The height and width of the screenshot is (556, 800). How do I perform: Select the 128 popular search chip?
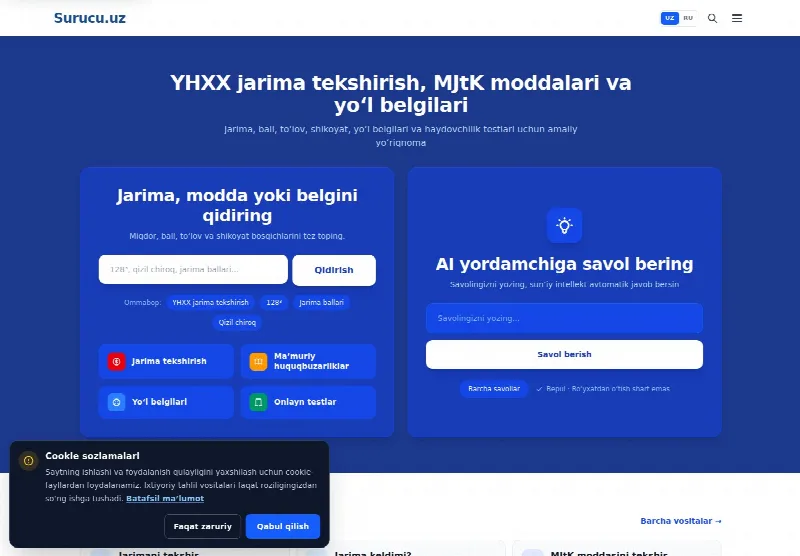274,302
